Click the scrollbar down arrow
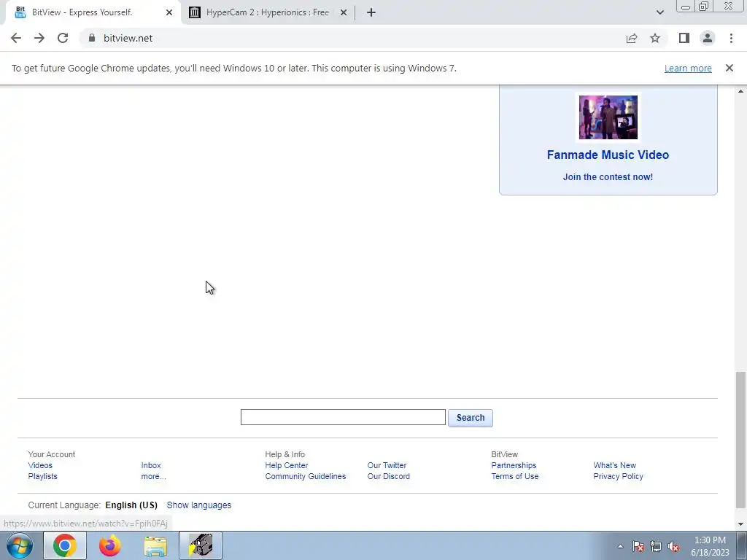This screenshot has width=747, height=560. click(x=740, y=524)
